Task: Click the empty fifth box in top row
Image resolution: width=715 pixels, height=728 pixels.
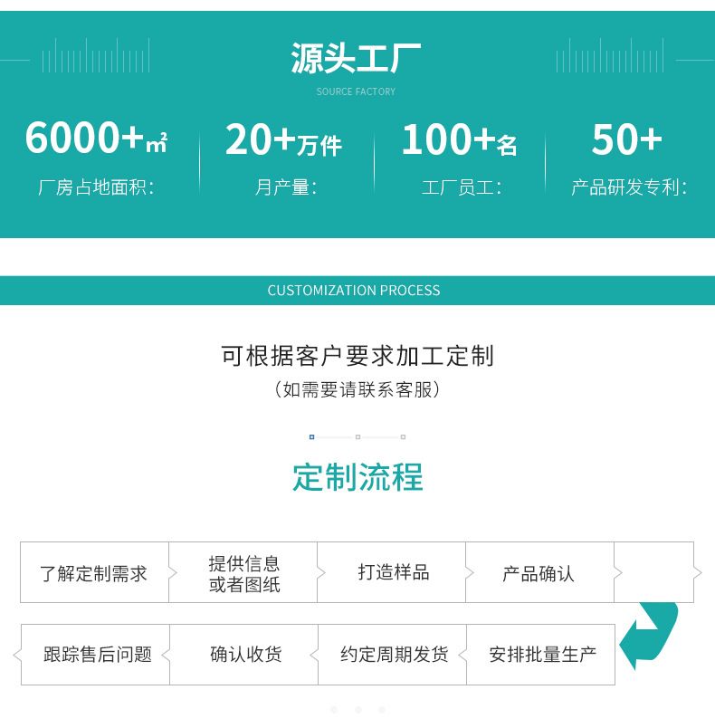Action: pos(653,572)
